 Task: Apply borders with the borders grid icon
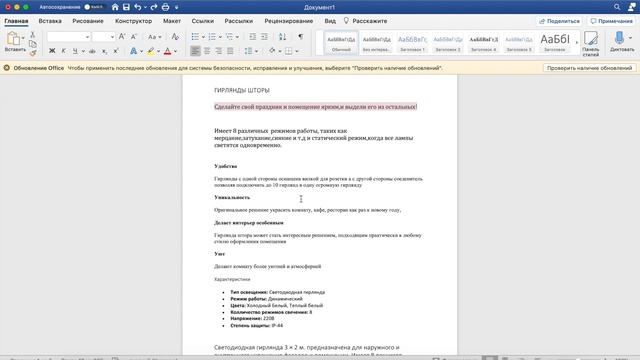[x=289, y=51]
